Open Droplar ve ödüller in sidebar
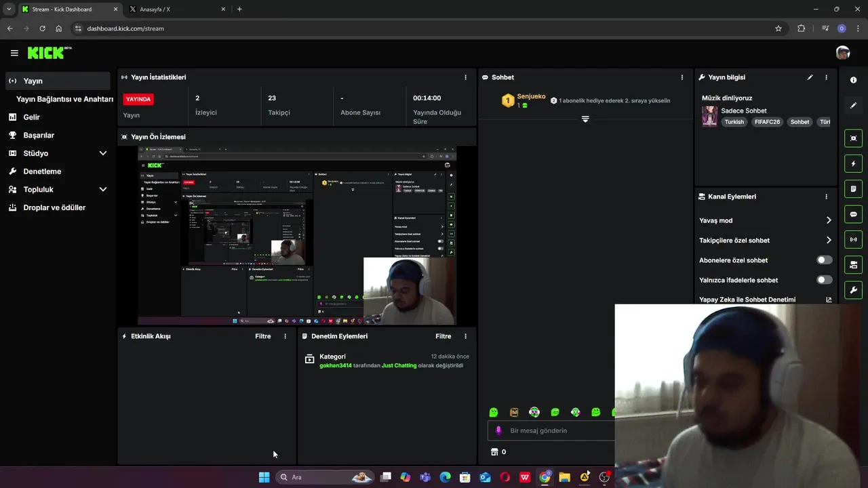868x488 pixels. click(57, 207)
